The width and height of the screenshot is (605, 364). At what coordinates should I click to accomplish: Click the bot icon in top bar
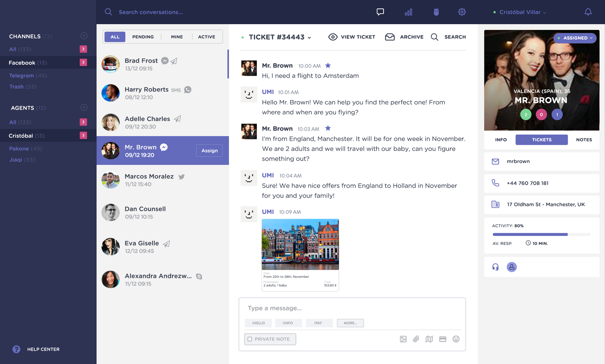tap(436, 12)
